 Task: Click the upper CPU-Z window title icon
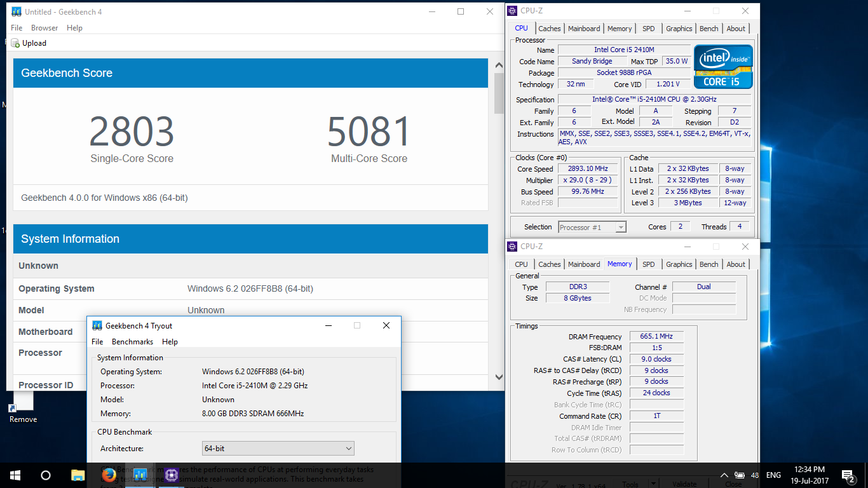[513, 10]
